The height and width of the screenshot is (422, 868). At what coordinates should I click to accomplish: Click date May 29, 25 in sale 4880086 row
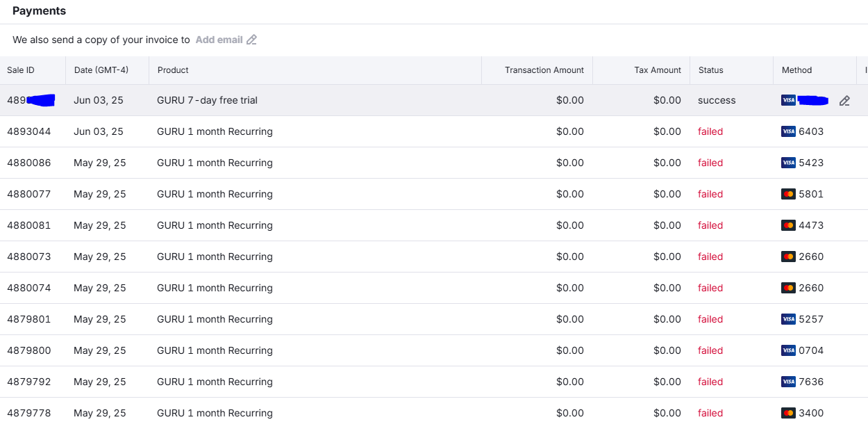[x=100, y=163]
